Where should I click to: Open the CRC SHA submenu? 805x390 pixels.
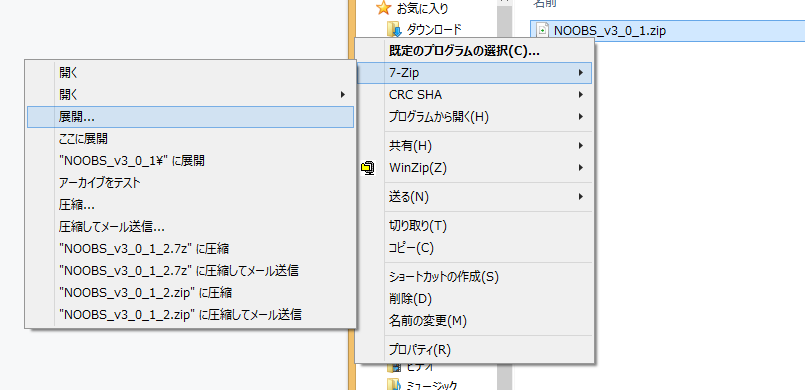(x=474, y=95)
